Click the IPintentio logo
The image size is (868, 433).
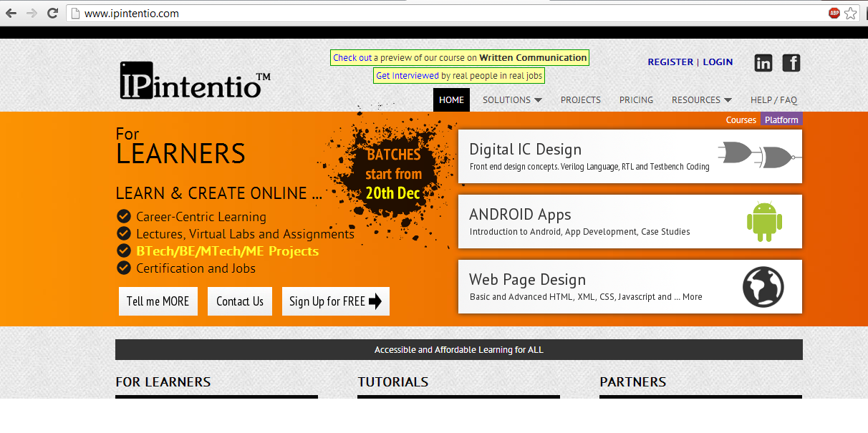pos(195,80)
